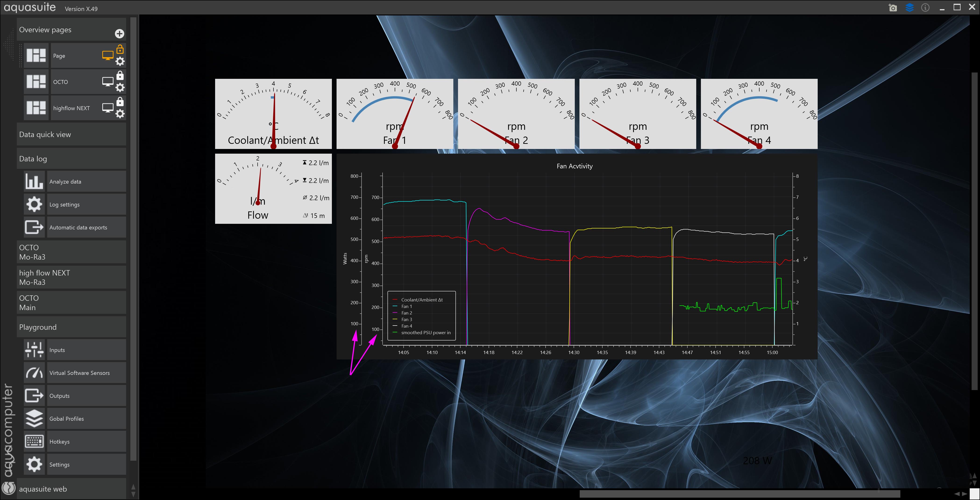Open Virtual Software Sensors gauge icon
The image size is (980, 500).
pos(34,373)
